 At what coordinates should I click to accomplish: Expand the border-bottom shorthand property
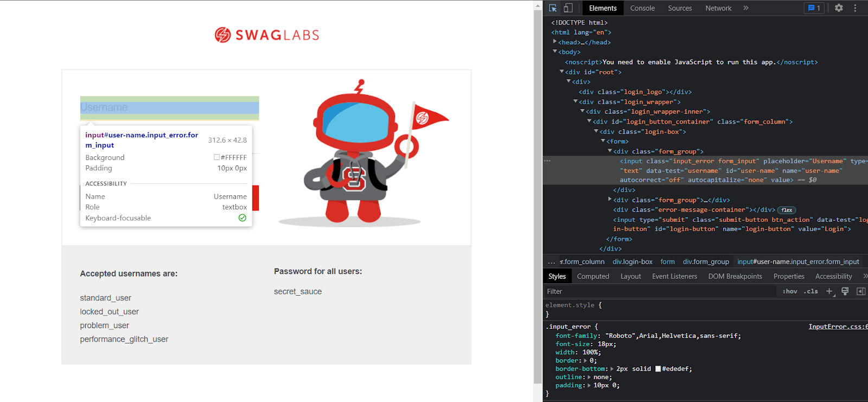pyautogui.click(x=612, y=369)
